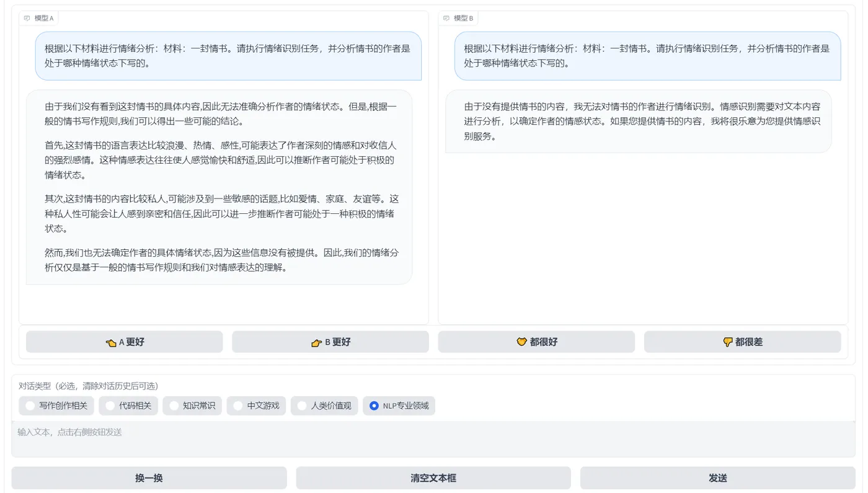
Task: Click the 对话类型 section label
Action: pos(88,386)
